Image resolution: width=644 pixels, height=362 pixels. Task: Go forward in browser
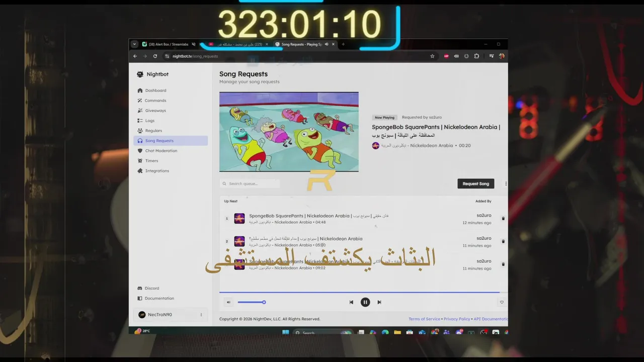(x=145, y=56)
